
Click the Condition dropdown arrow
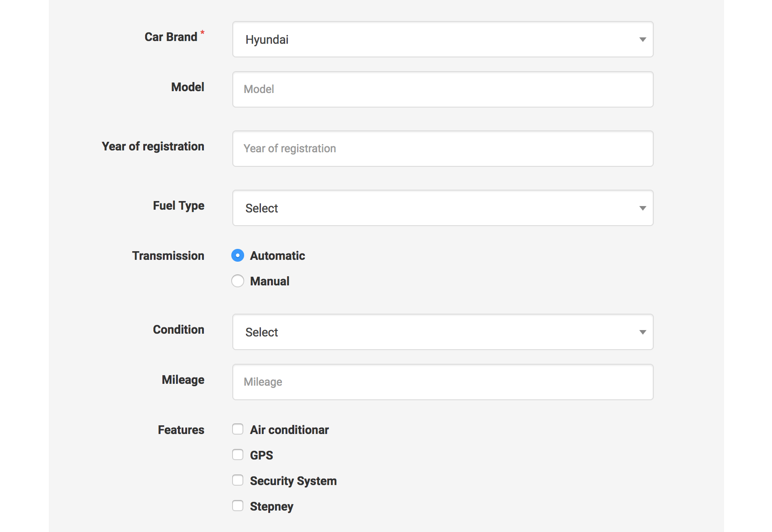tap(642, 332)
